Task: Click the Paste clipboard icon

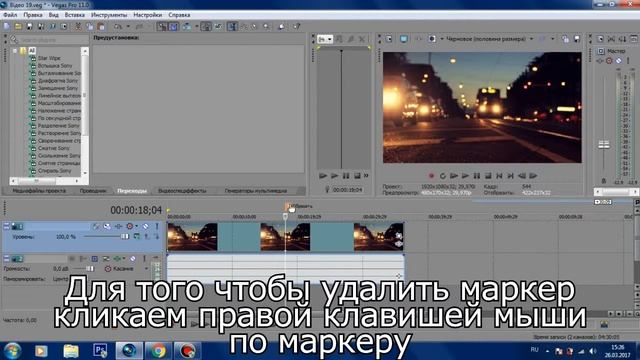Action: (x=101, y=27)
